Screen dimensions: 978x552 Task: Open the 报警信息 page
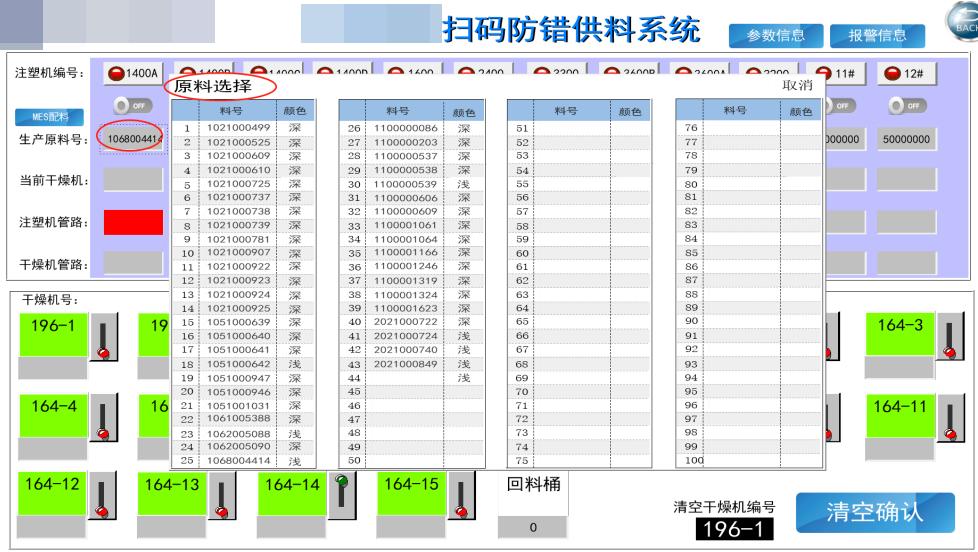coord(877,36)
